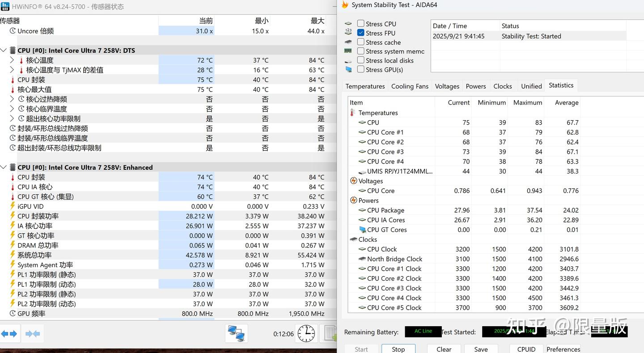The height and width of the screenshot is (353, 644).
Task: Expand 核心温度与 TjMAX 的差值 row
Action: pos(12,70)
